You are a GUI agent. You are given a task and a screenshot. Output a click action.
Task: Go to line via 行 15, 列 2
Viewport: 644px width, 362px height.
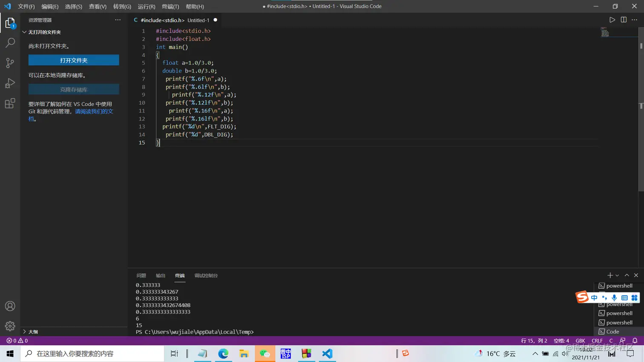click(x=534, y=341)
